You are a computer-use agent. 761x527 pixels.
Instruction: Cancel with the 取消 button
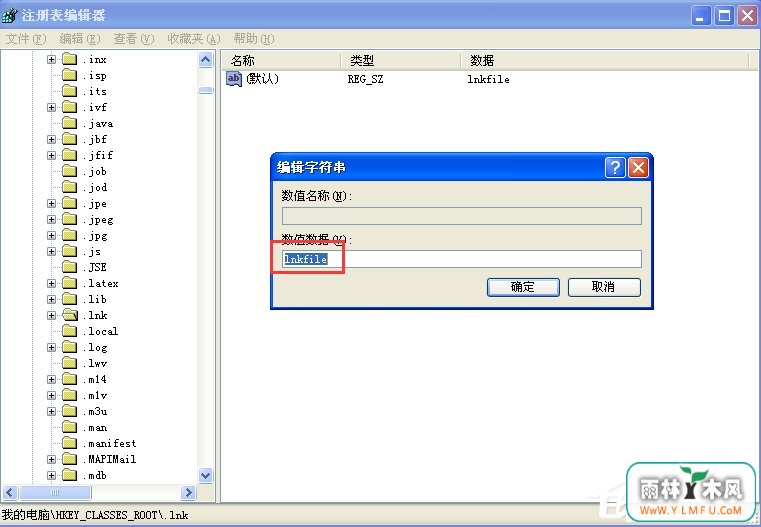604,287
